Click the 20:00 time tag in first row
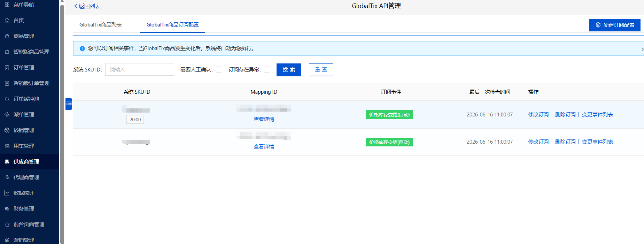Image resolution: width=644 pixels, height=244 pixels. (x=135, y=120)
